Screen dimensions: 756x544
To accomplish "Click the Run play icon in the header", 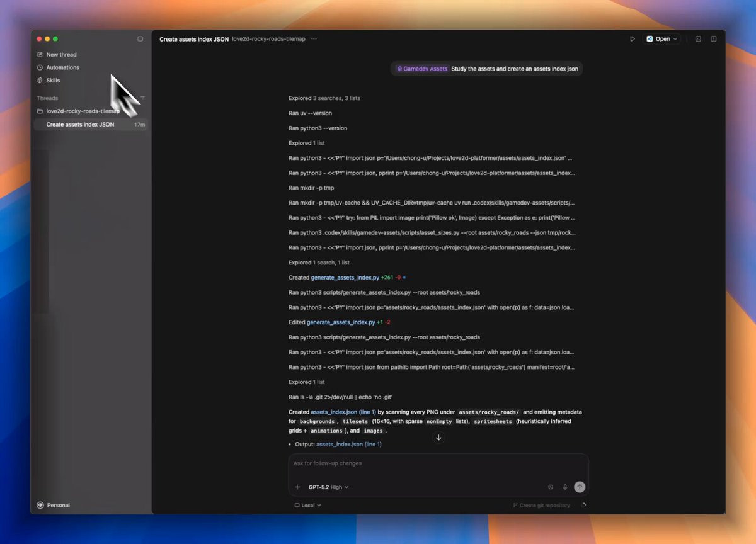I will [x=633, y=39].
